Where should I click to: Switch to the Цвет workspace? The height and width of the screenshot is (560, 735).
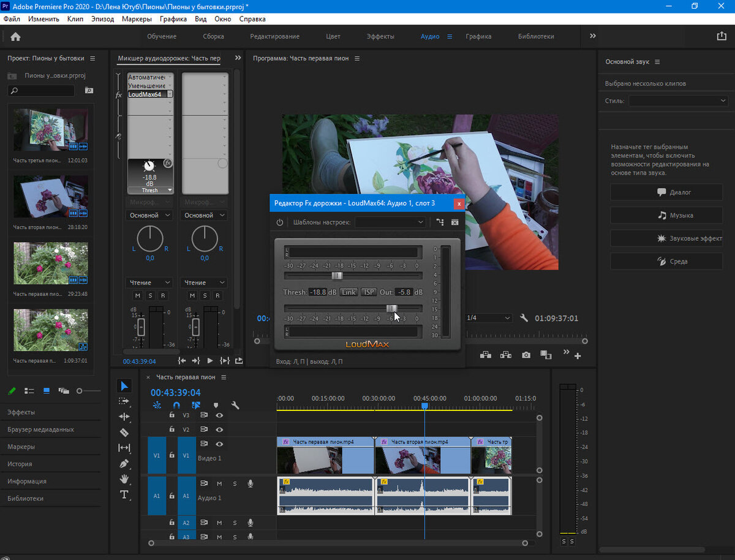pyautogui.click(x=333, y=36)
